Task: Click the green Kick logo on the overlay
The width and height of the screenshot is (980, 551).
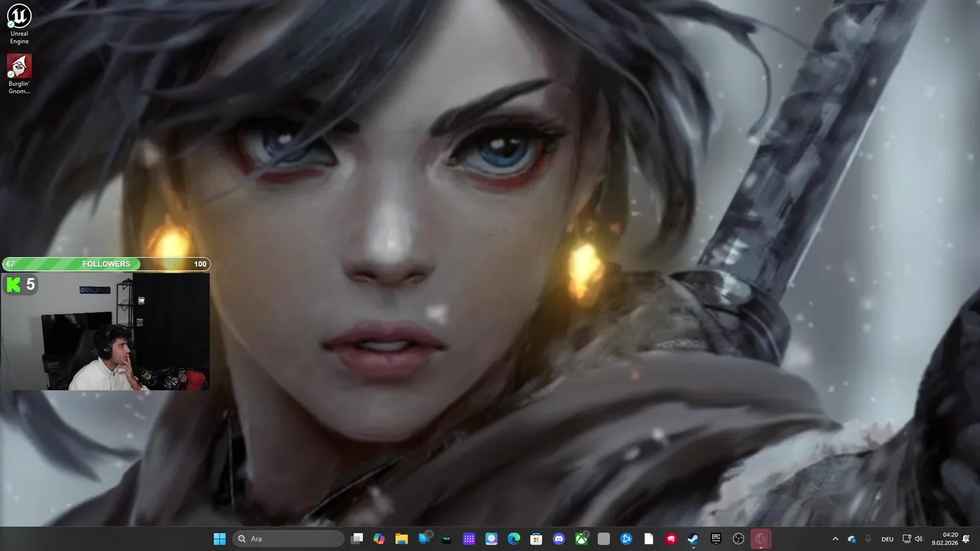Action: tap(14, 285)
